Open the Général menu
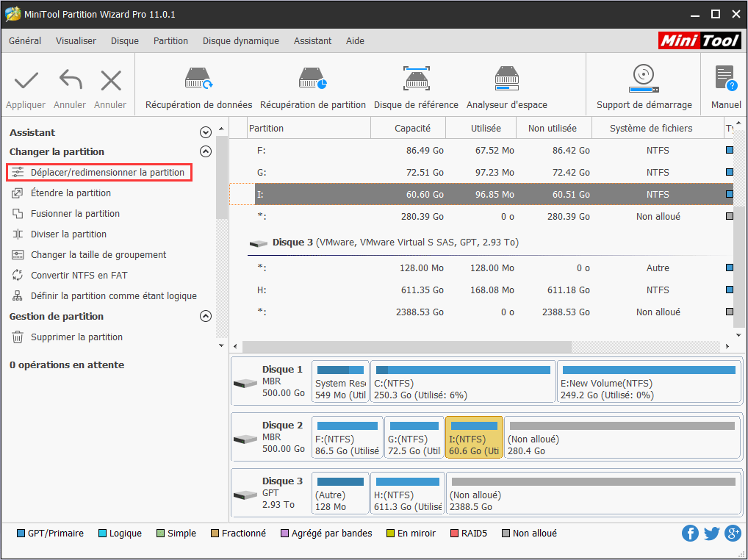Screen dimensions: 748x560 coord(25,41)
